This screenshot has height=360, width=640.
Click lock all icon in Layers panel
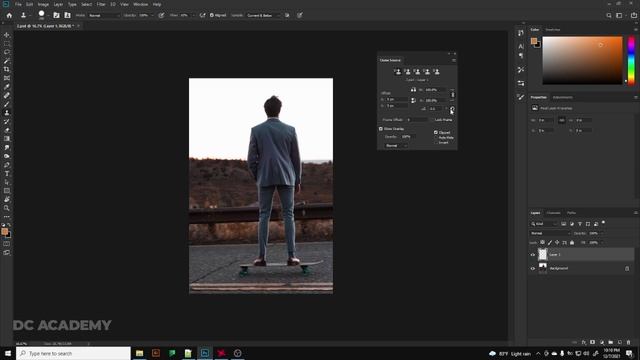pyautogui.click(x=572, y=242)
